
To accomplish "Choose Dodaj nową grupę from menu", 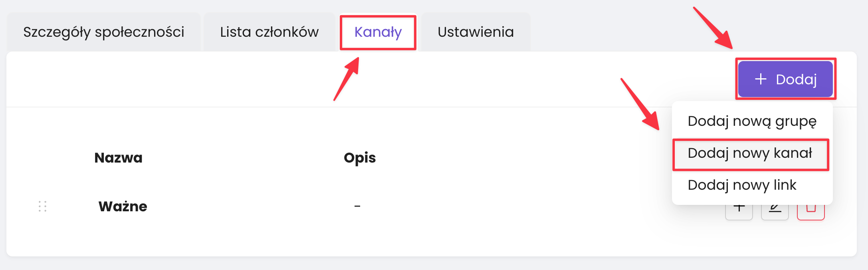I will click(752, 121).
